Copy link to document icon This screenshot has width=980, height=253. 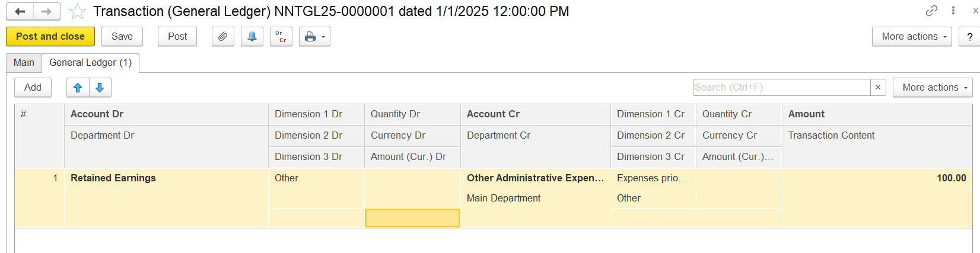point(931,11)
